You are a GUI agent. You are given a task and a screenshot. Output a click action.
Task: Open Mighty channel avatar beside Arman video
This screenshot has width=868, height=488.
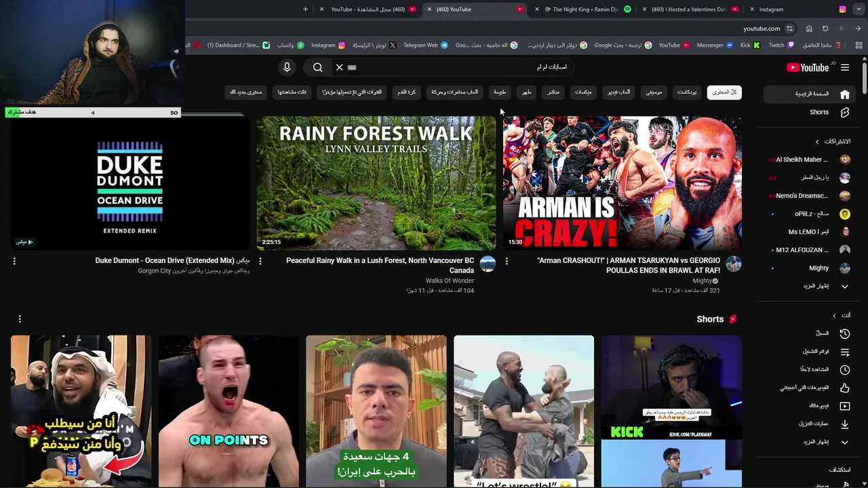coord(733,264)
